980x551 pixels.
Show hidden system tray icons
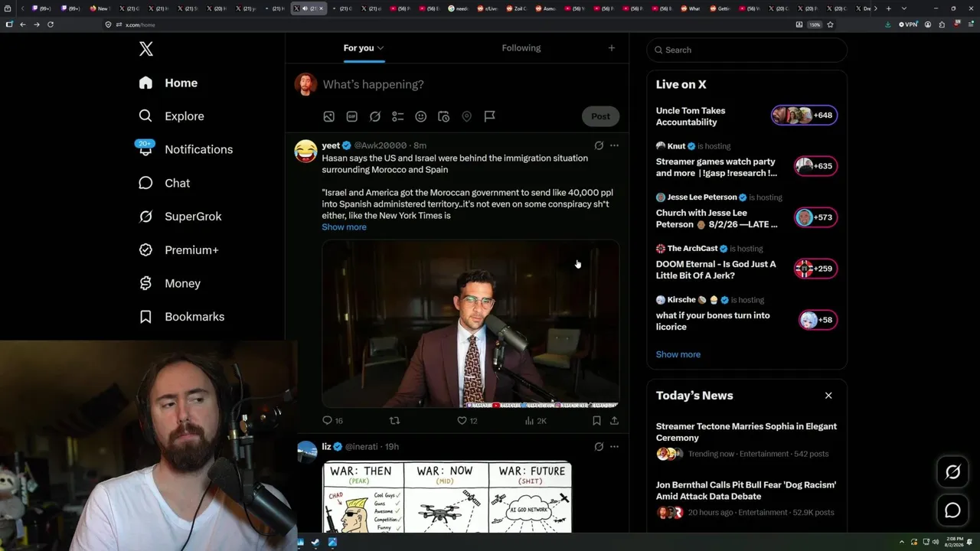(902, 543)
